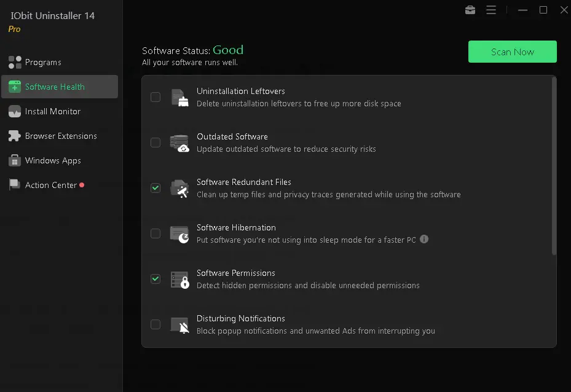Close the IObit Uninstaller window
The image size is (571, 392).
pos(564,10)
